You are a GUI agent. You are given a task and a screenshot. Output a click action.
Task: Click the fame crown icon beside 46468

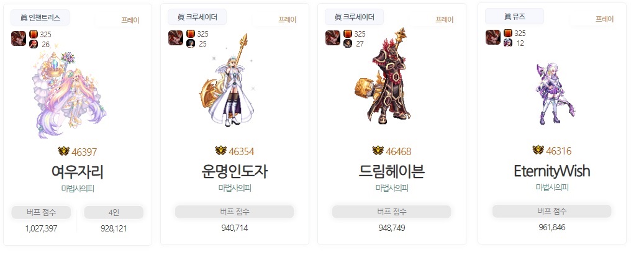378,151
